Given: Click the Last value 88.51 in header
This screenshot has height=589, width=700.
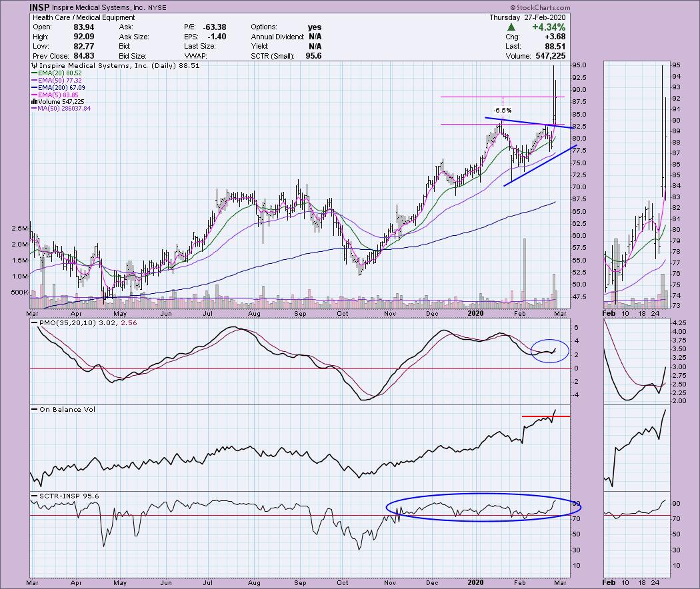Looking at the screenshot, I should [x=555, y=47].
